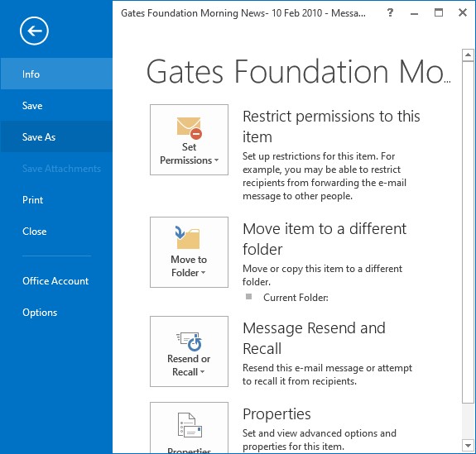Select Save in the sidebar
476x454 pixels.
click(x=56, y=106)
